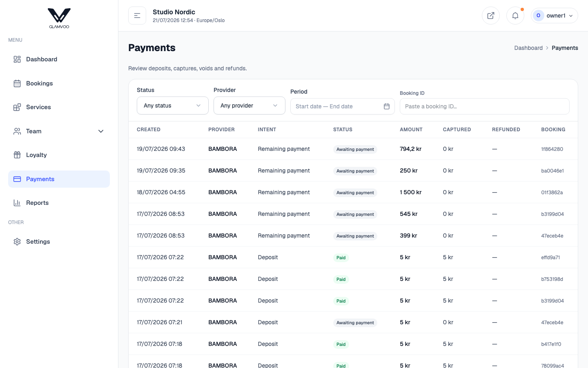This screenshot has height=368, width=588.
Task: Click the Glamvoo logo
Action: (x=59, y=18)
